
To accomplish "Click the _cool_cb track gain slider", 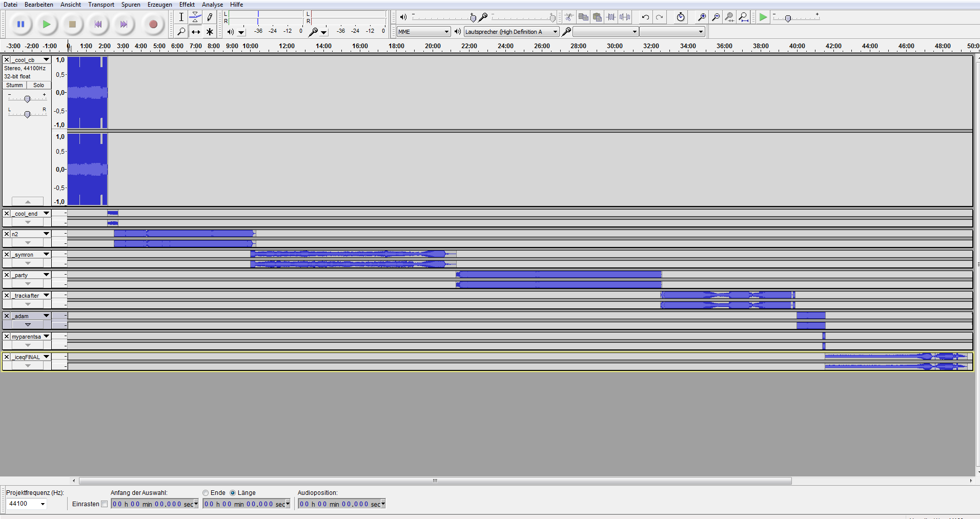I will click(x=27, y=99).
